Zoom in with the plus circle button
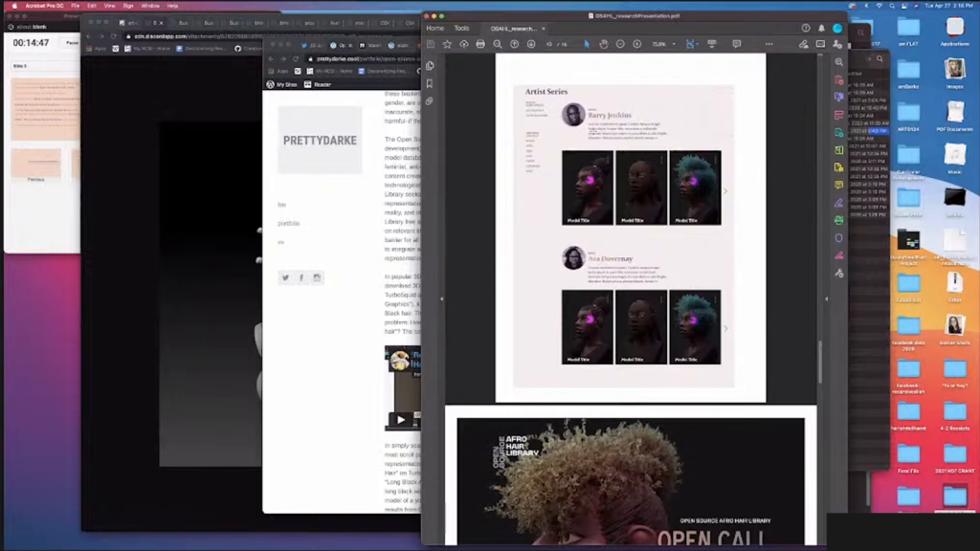Screen dimensions: 980x551 click(636, 44)
